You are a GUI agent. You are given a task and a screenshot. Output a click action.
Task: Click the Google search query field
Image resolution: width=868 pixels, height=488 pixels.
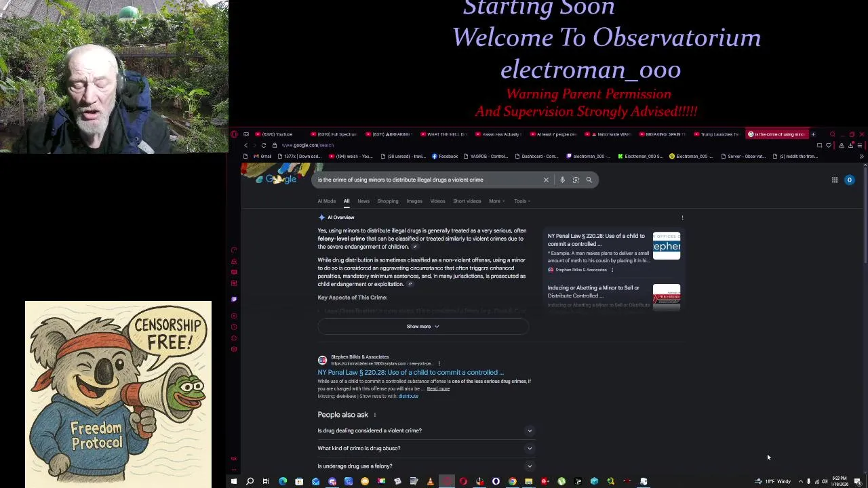[427, 180]
